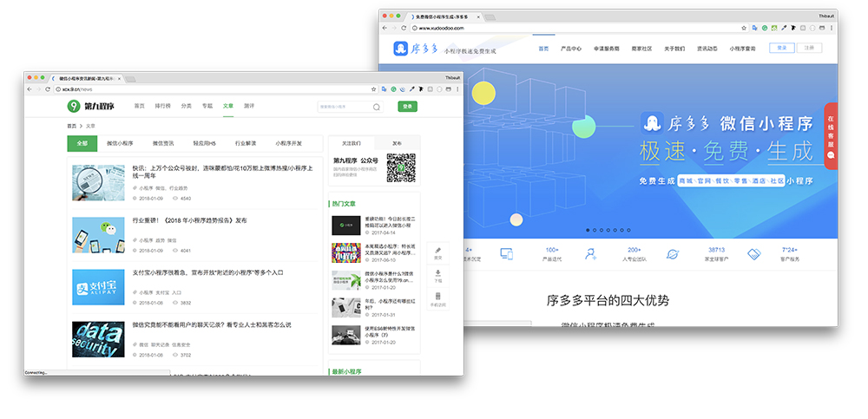
Task: Click 注册 button on 序多多 site
Action: (x=809, y=49)
